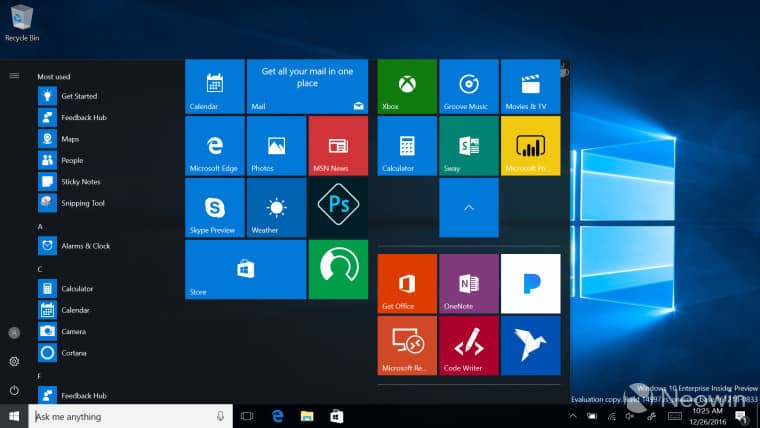Open the taskbar clock and date
This screenshot has width=760, height=428.
point(708,416)
